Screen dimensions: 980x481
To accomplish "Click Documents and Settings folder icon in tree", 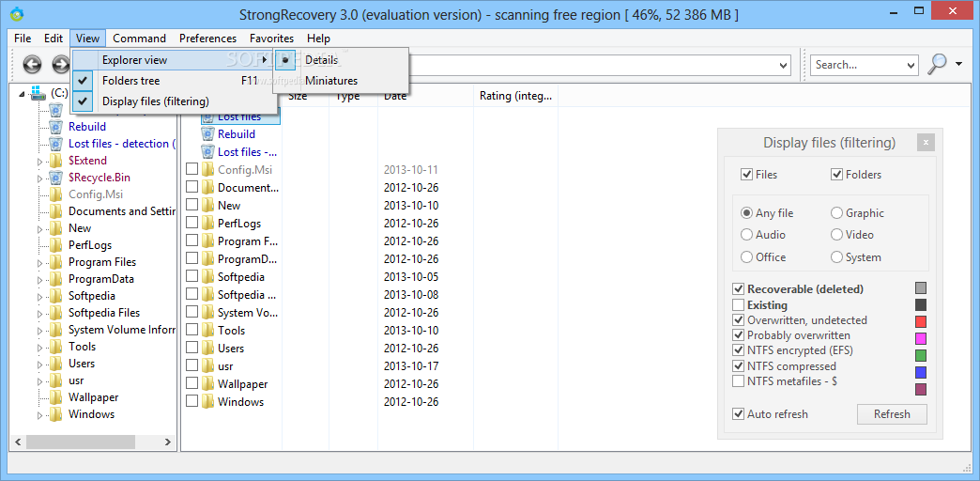I will click(55, 211).
